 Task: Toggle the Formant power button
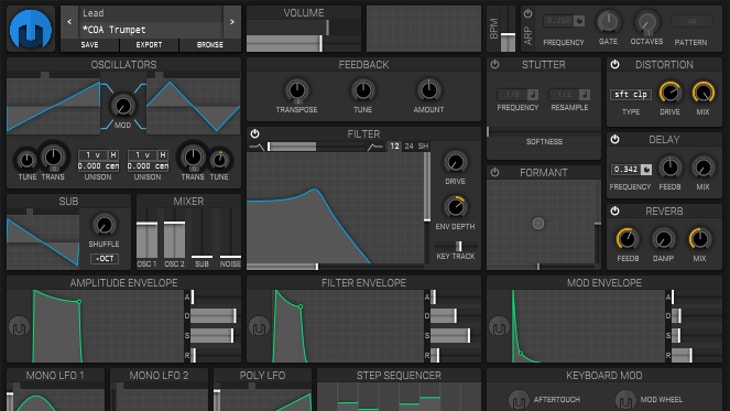tap(495, 172)
